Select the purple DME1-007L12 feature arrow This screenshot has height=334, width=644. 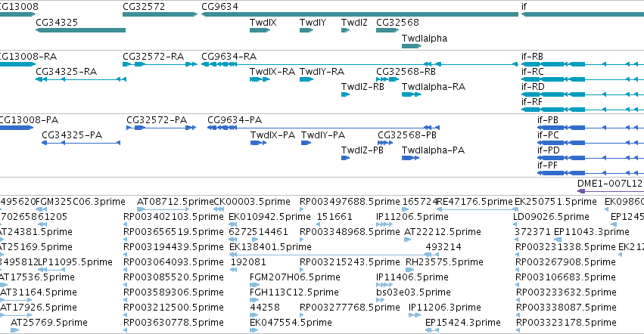click(610, 191)
